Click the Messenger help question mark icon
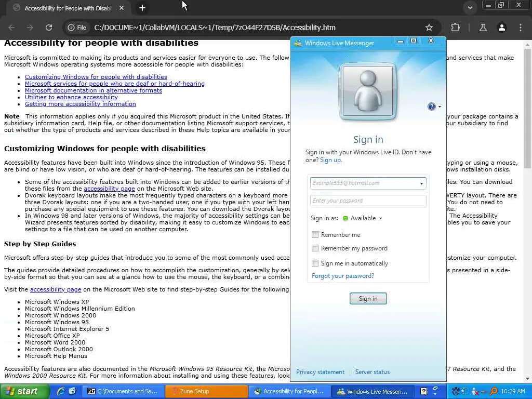This screenshot has width=532, height=399. [432, 107]
